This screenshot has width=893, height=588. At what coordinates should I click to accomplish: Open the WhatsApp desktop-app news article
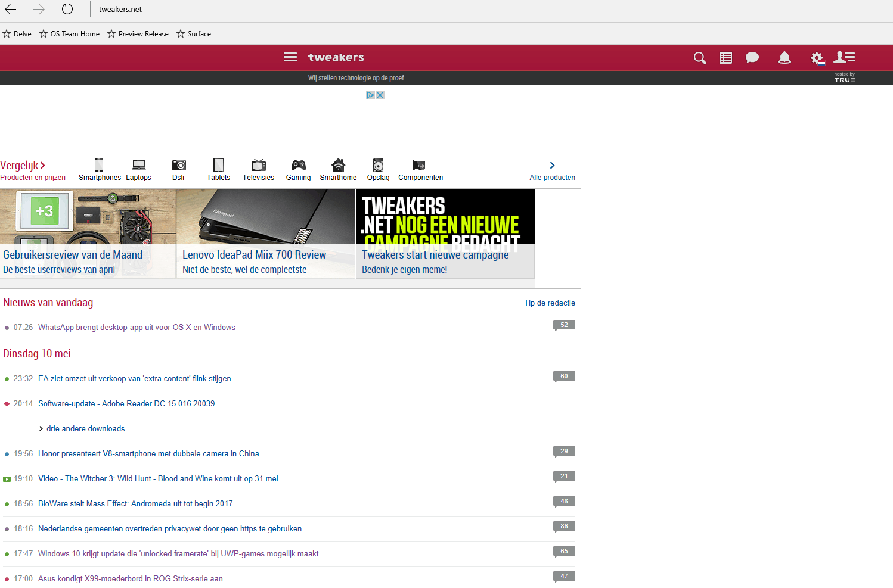(x=137, y=327)
